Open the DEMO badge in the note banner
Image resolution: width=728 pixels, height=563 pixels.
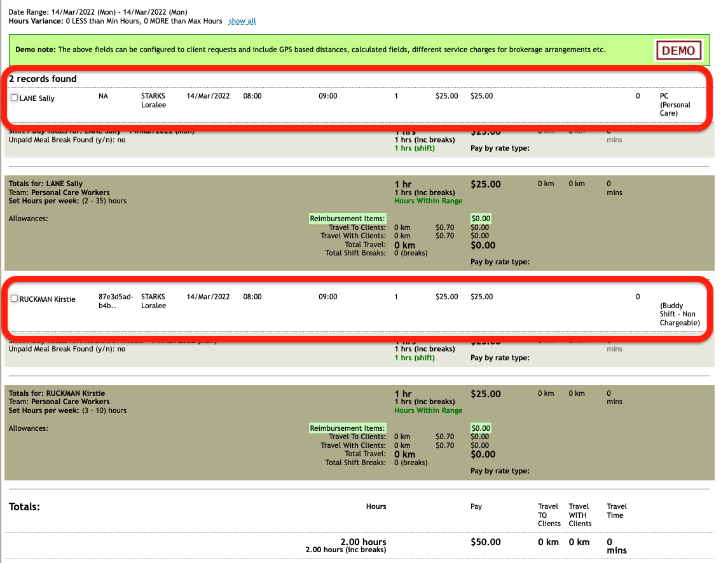point(678,50)
